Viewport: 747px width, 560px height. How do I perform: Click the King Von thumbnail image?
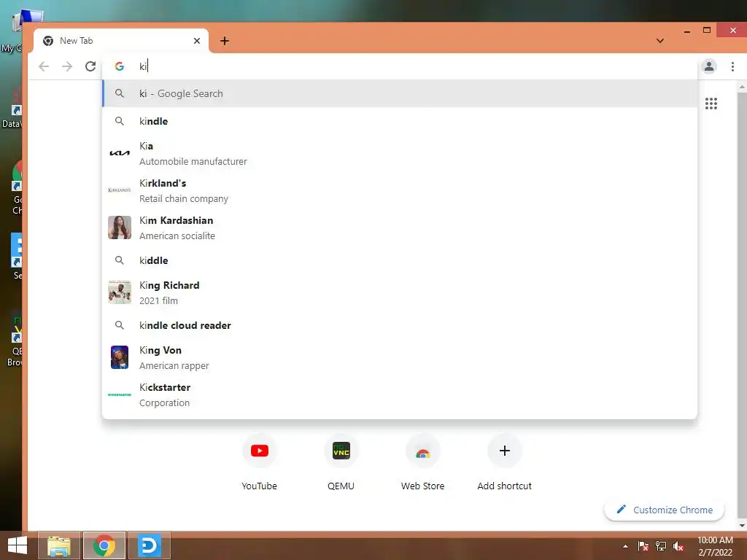click(x=120, y=357)
